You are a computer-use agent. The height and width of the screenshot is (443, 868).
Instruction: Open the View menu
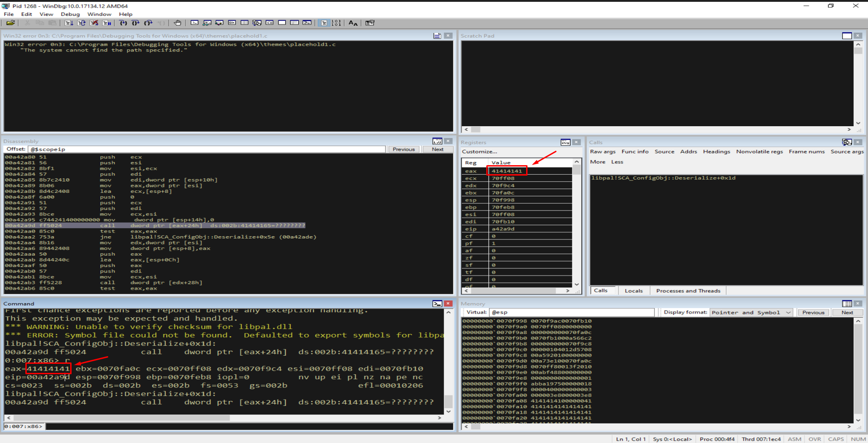46,14
